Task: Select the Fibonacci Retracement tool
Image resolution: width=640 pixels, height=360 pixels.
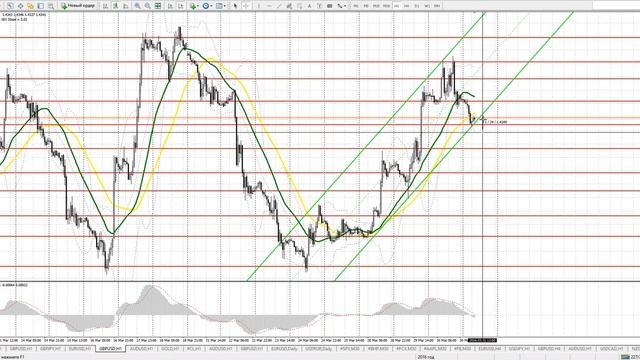Action: [300, 6]
